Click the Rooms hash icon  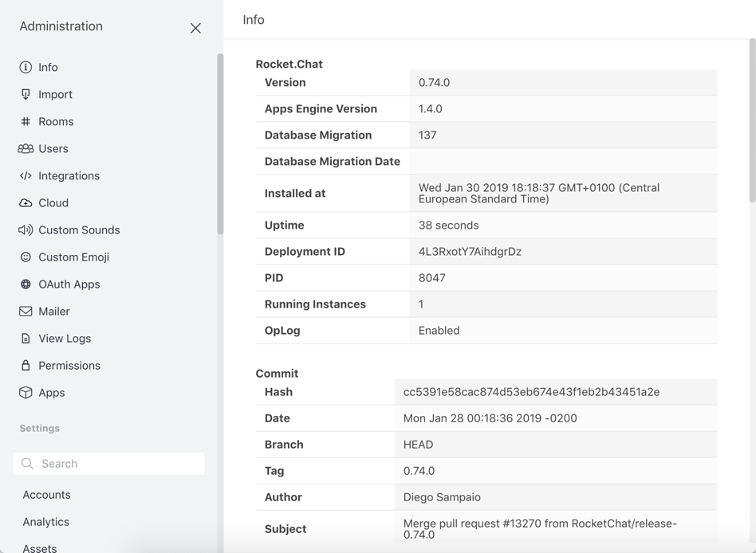pos(26,122)
